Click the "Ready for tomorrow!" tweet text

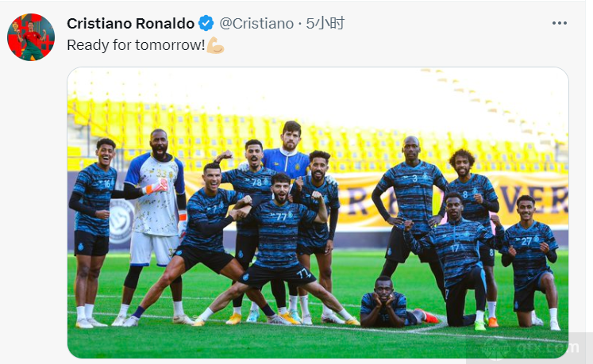click(x=136, y=45)
